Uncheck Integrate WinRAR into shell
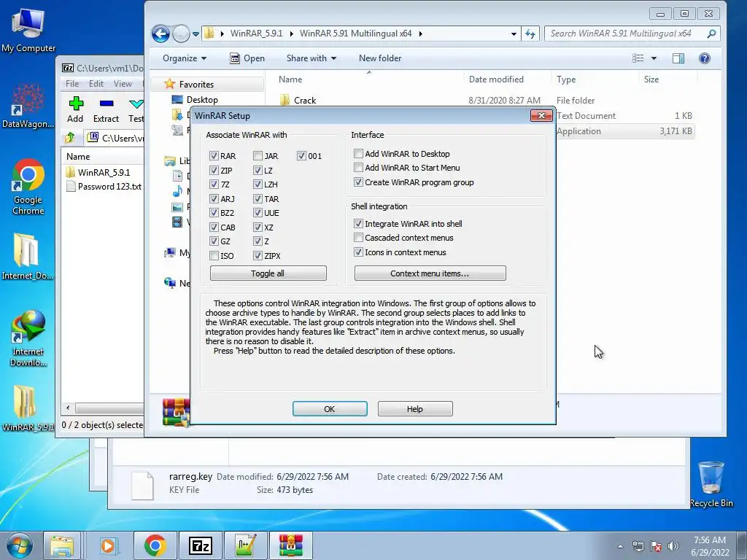 tap(358, 223)
